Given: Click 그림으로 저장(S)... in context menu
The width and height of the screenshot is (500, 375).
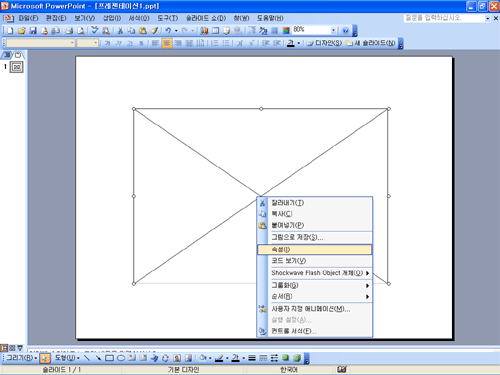Looking at the screenshot, I should tap(315, 237).
